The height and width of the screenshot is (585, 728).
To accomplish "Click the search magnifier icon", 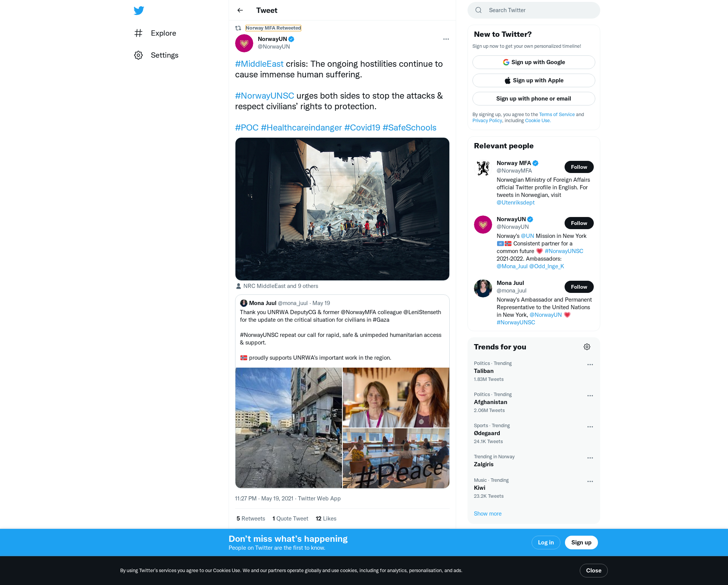I will (479, 10).
